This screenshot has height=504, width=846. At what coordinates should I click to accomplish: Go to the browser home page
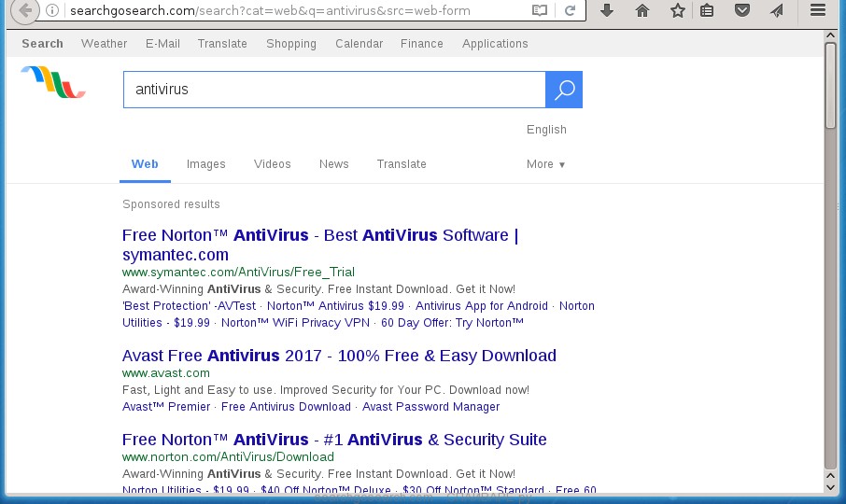point(642,11)
